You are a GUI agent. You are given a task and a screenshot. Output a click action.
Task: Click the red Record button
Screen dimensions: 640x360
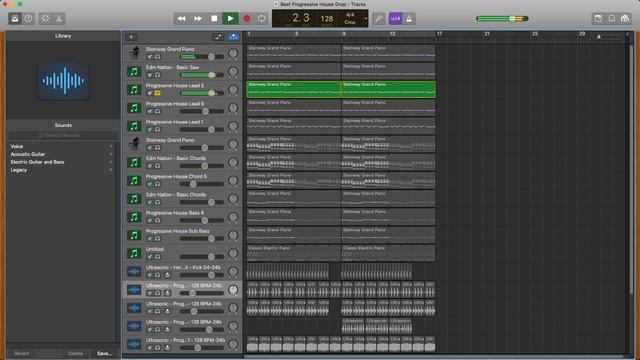247,19
